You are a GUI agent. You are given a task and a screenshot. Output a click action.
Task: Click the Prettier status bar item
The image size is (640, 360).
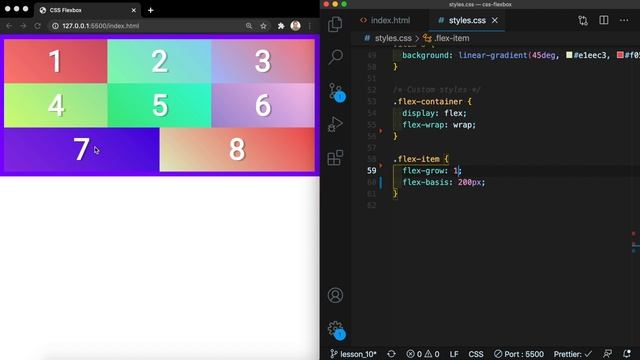573,354
